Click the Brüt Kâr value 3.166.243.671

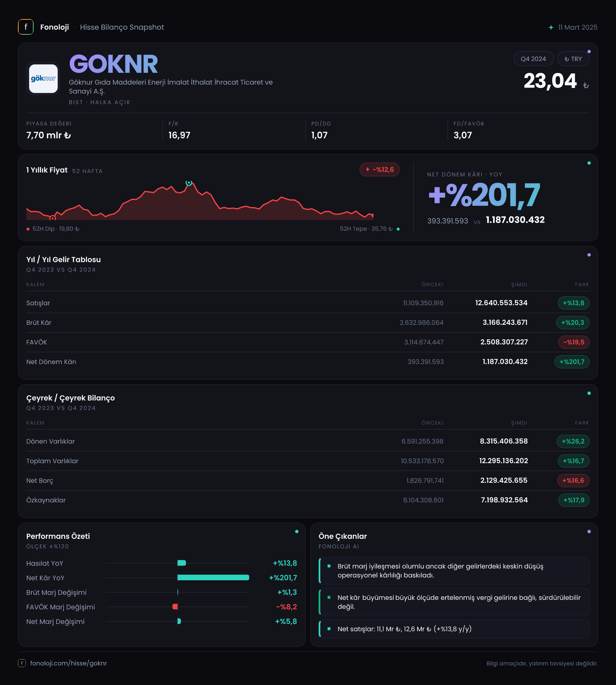tap(505, 323)
